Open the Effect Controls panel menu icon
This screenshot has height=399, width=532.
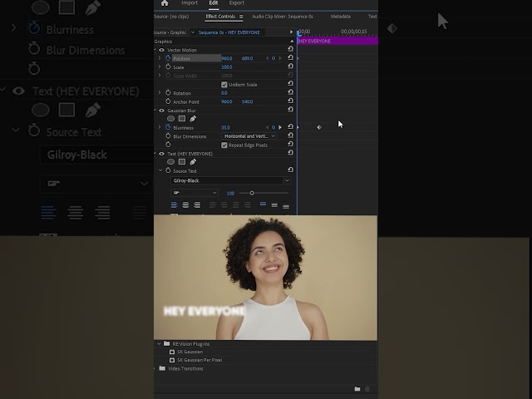tap(241, 17)
